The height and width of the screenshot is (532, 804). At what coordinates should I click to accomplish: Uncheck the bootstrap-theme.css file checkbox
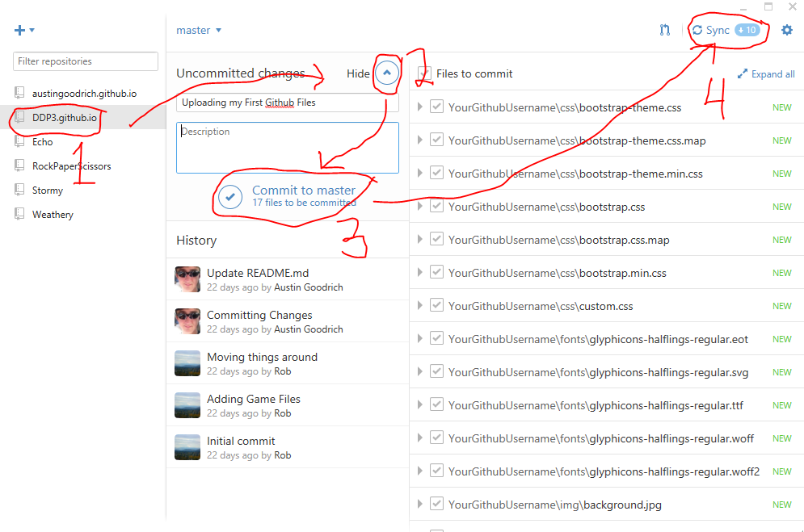tap(437, 107)
